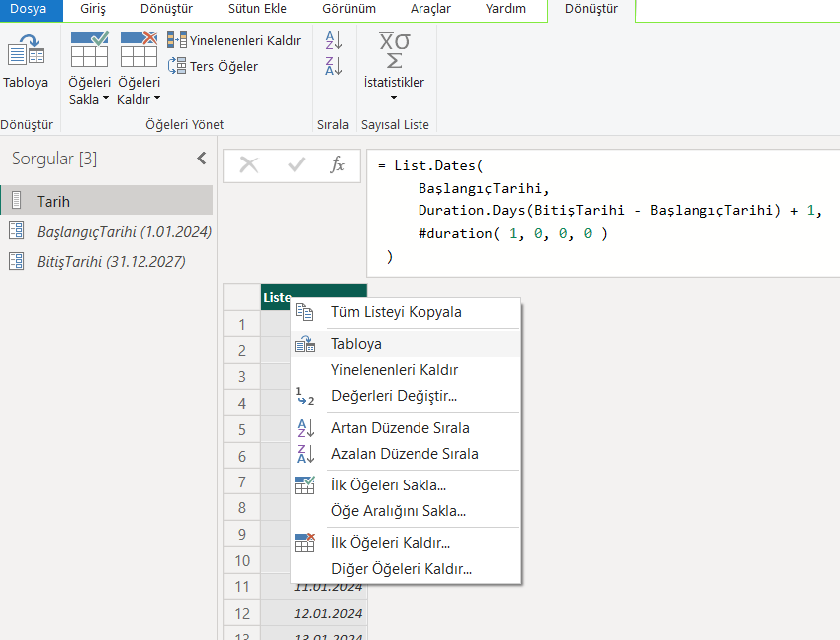Open the İstatistikler dropdown
This screenshot has width=840, height=640.
point(394,68)
